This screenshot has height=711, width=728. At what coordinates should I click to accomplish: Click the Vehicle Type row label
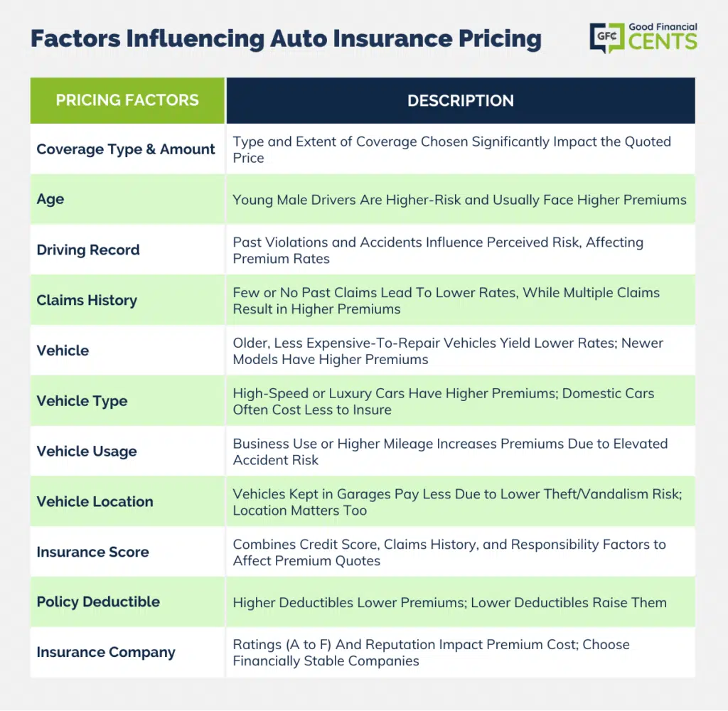tap(82, 401)
